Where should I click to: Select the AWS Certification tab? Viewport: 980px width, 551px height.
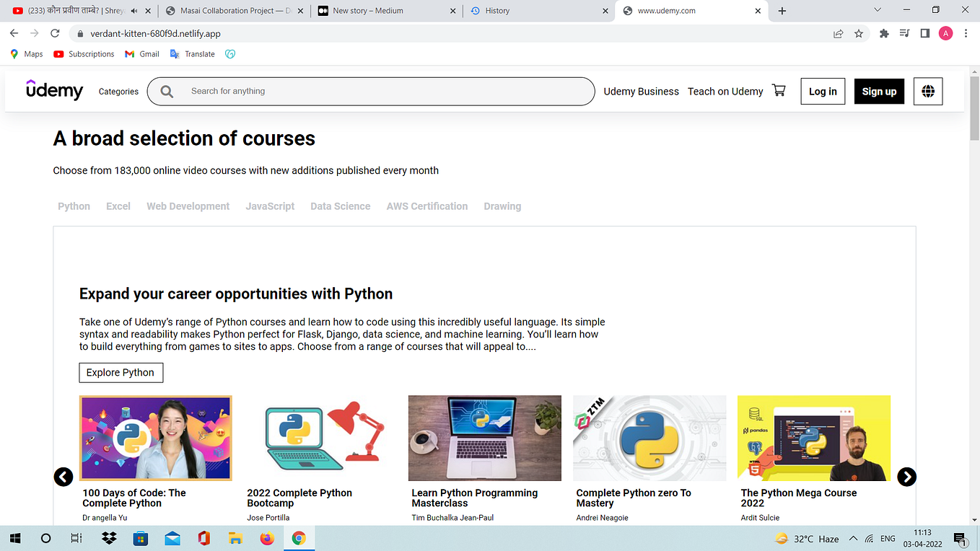click(427, 206)
